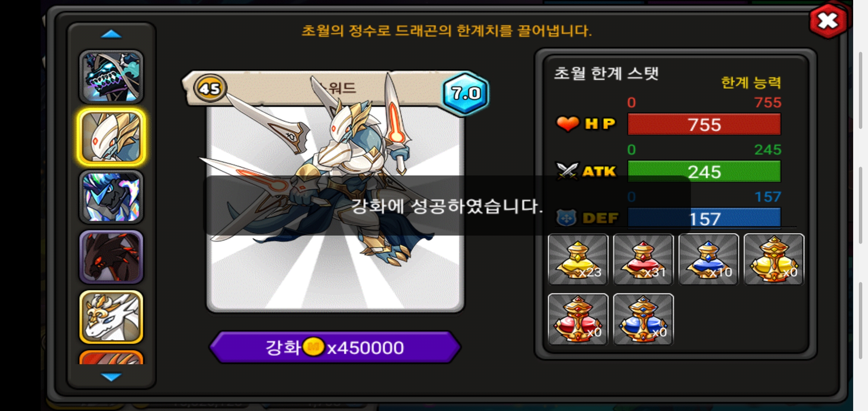Click the red HP 755 bar

click(x=704, y=124)
